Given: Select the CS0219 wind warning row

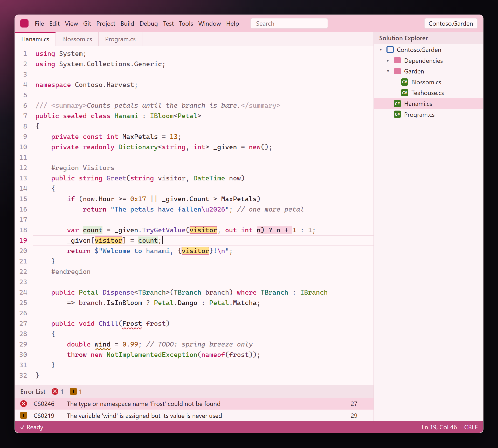Looking at the screenshot, I should (x=194, y=416).
